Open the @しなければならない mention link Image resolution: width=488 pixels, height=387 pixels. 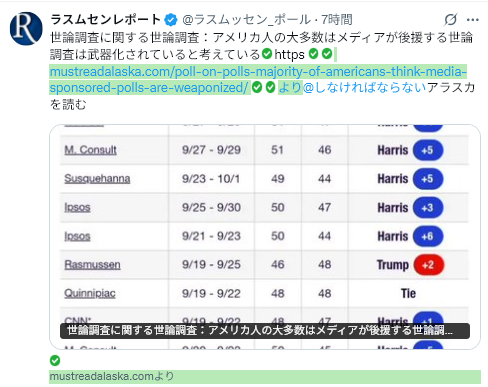click(365, 87)
